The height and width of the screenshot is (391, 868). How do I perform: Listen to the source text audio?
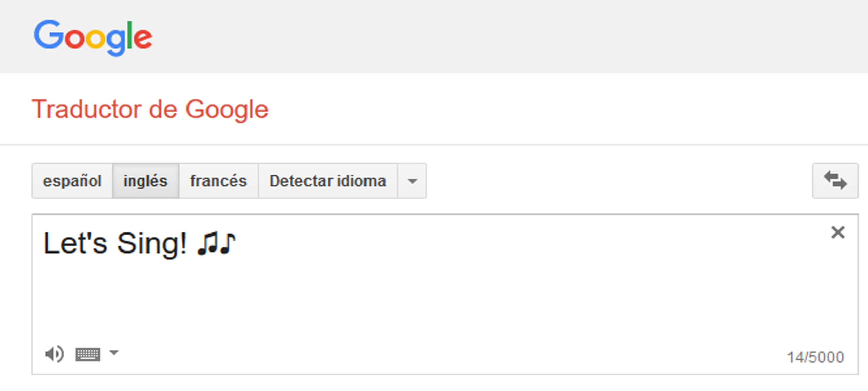click(x=54, y=354)
